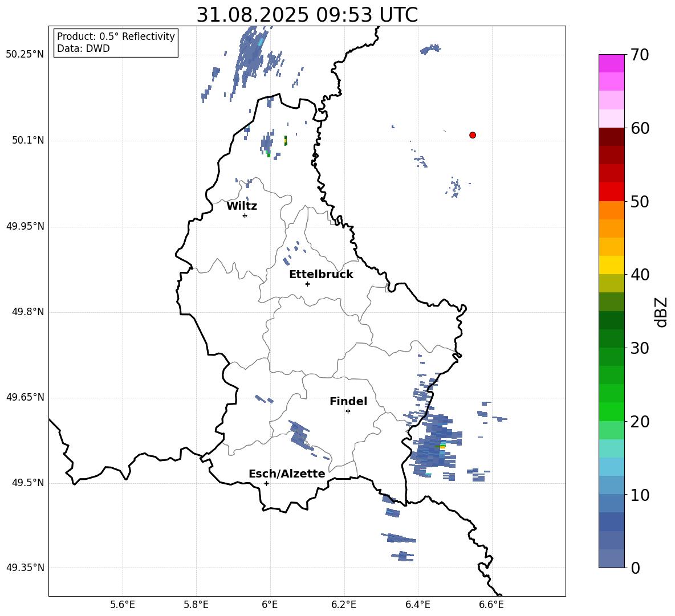The height and width of the screenshot is (616, 675).
Task: Click the 5.8°E longitude label
Action: (196, 605)
